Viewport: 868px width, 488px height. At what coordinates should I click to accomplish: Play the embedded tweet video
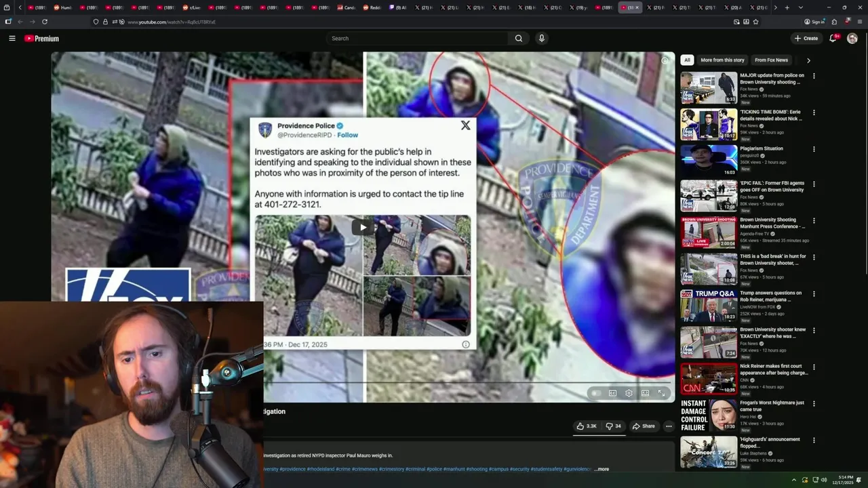click(363, 228)
